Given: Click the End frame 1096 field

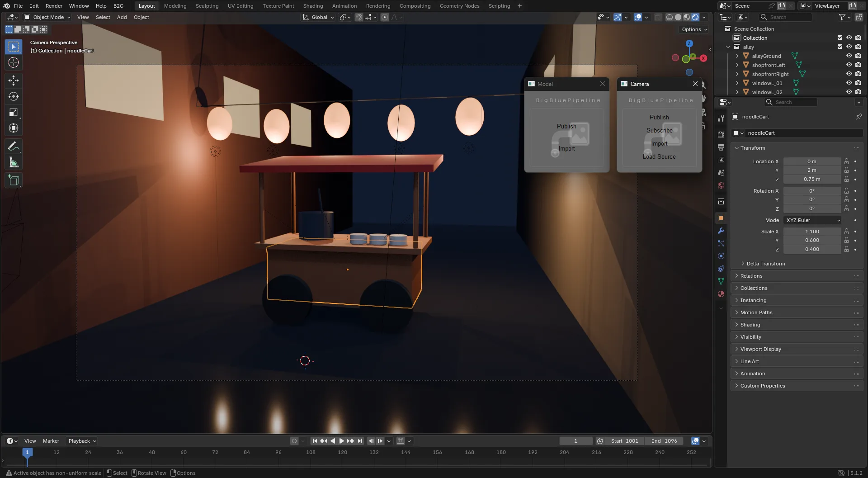Looking at the screenshot, I should pos(664,441).
